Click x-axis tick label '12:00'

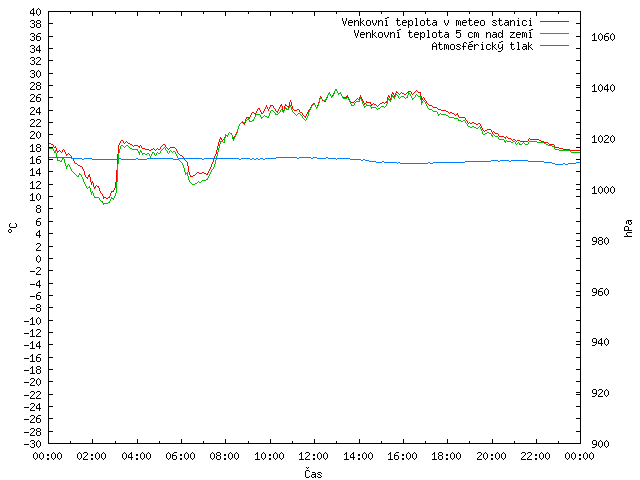pos(313,456)
